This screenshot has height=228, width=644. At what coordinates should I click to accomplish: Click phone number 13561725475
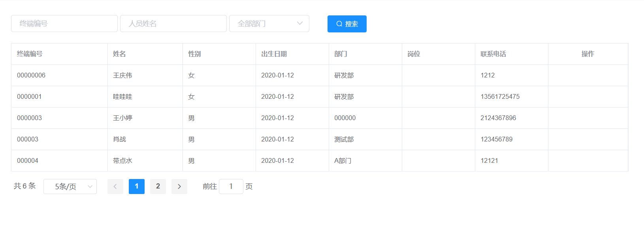(500, 97)
